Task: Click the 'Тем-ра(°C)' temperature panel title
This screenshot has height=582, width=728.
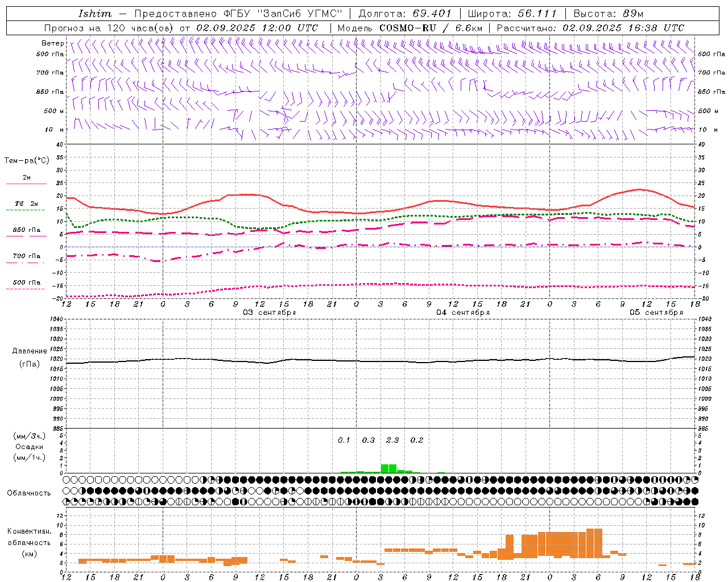Action: pos(27,161)
